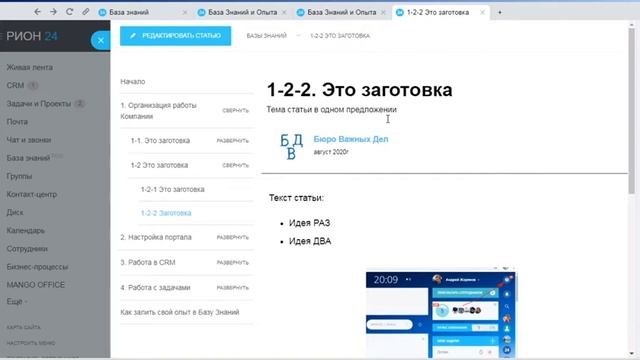Image resolution: width=640 pixels, height=360 pixels.
Task: Click Редактировать статью button
Action: [176, 36]
